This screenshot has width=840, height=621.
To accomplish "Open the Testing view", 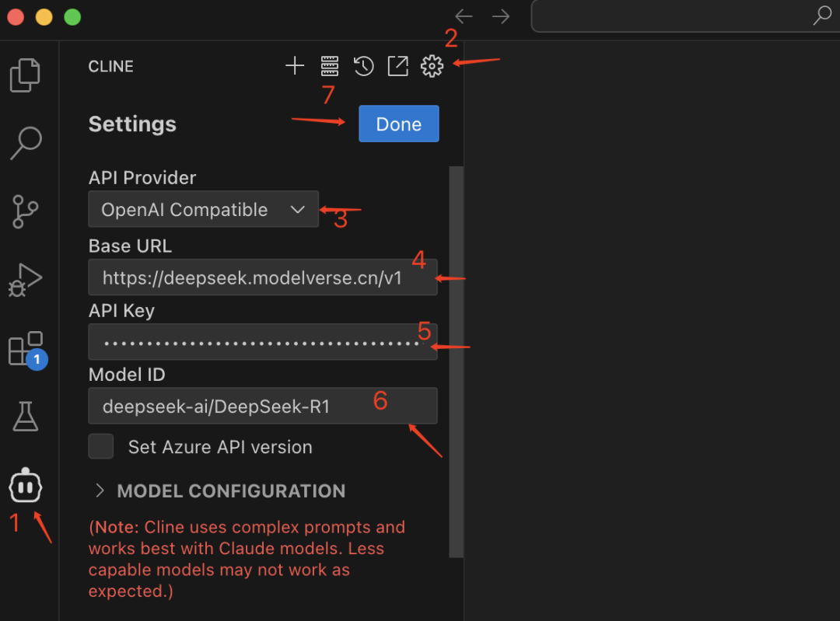I will point(26,417).
